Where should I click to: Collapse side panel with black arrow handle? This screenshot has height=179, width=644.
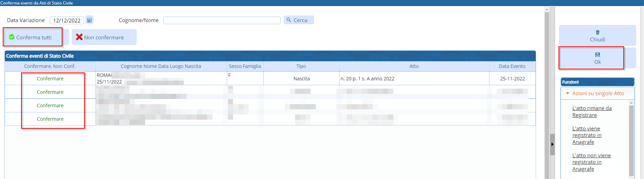coord(552,144)
